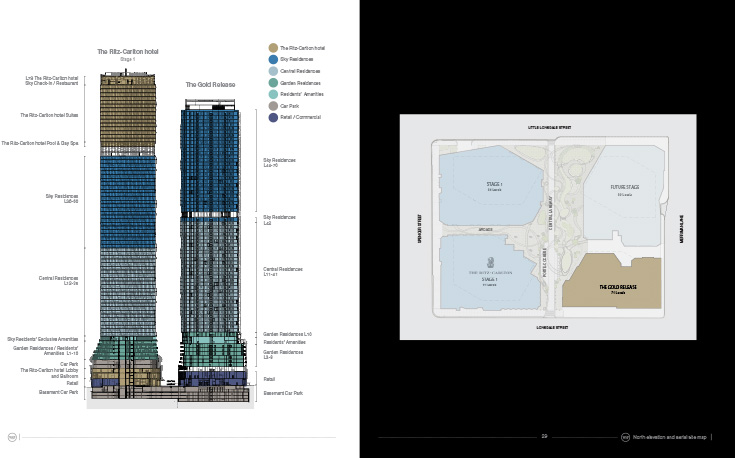Click the 'Retail' label right of the Gold Release tower
This screenshot has height=458, width=735.
pos(270,379)
